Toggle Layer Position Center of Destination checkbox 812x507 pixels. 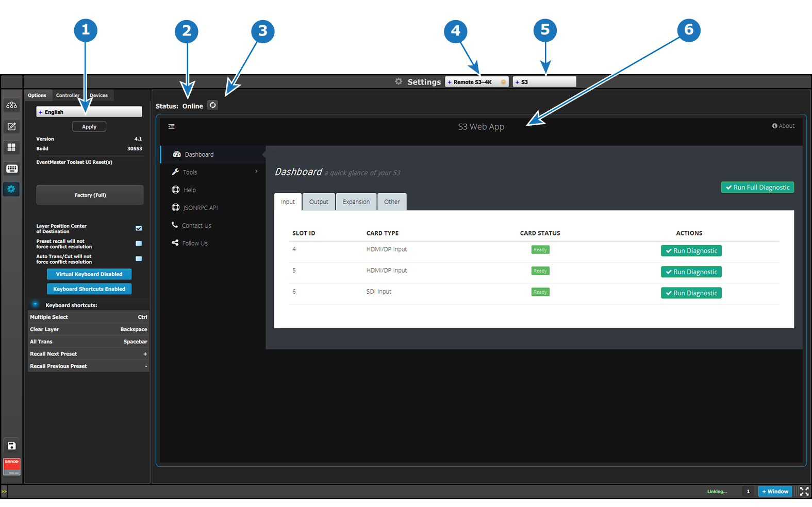click(139, 228)
